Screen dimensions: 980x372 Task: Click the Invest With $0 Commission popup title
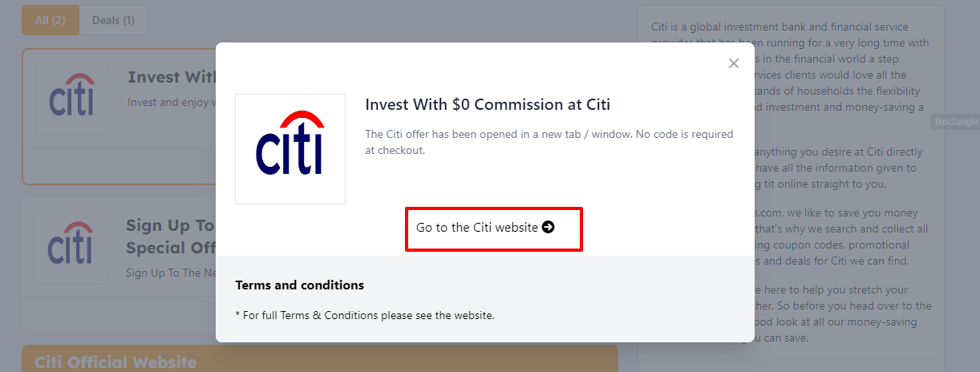(488, 104)
